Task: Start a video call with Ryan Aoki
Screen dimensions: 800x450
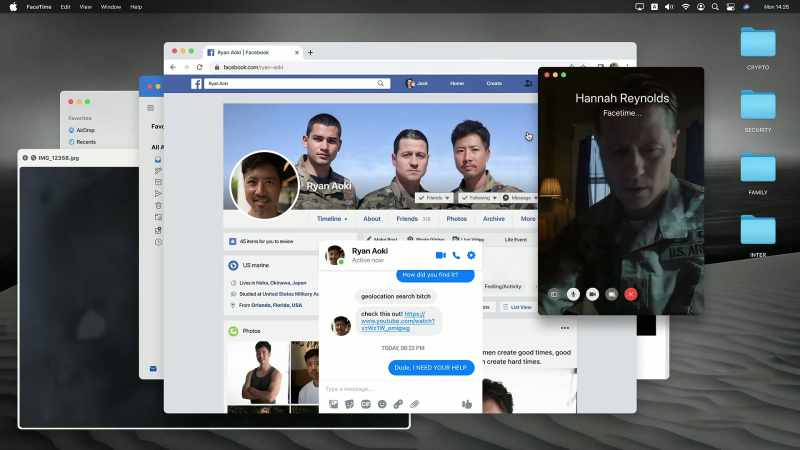Action: pyautogui.click(x=441, y=255)
